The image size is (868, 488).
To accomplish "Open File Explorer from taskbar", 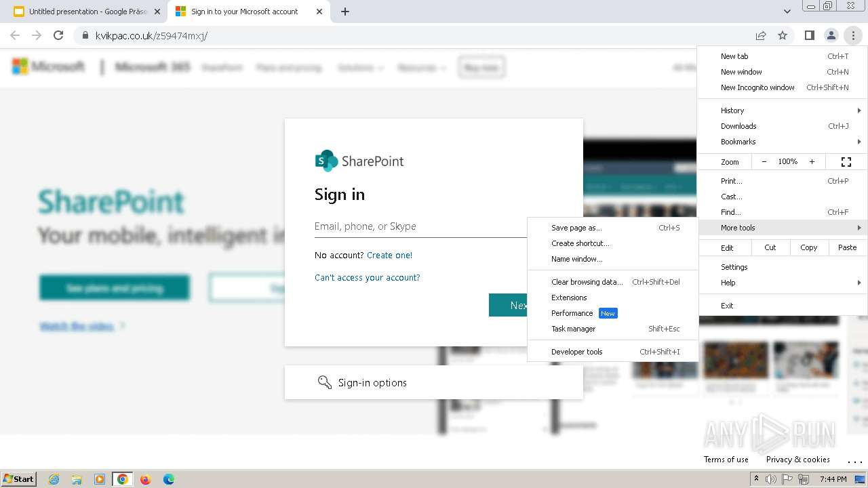I will (77, 479).
